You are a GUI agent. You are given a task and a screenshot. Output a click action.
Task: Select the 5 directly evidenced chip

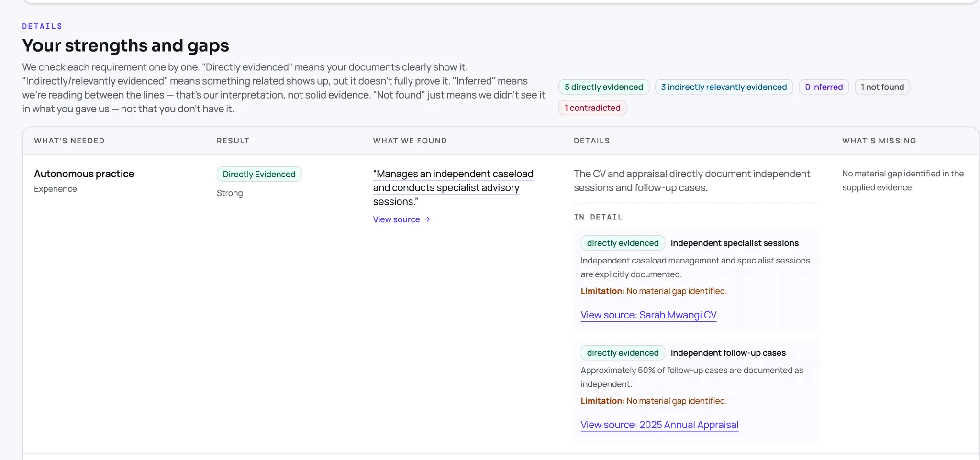[604, 87]
